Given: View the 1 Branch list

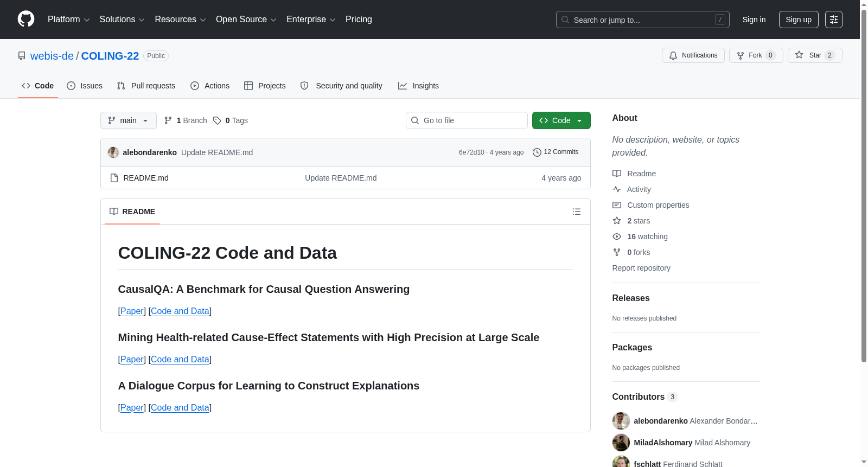Looking at the screenshot, I should pyautogui.click(x=186, y=120).
